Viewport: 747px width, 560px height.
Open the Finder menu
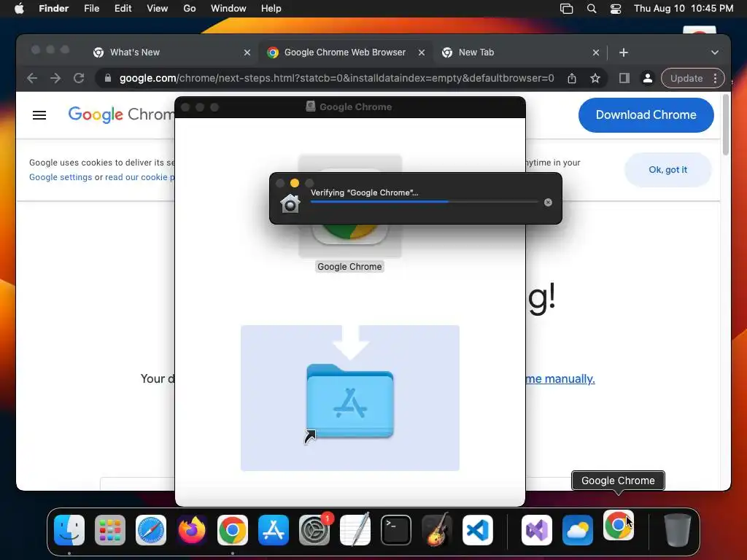[x=54, y=9]
